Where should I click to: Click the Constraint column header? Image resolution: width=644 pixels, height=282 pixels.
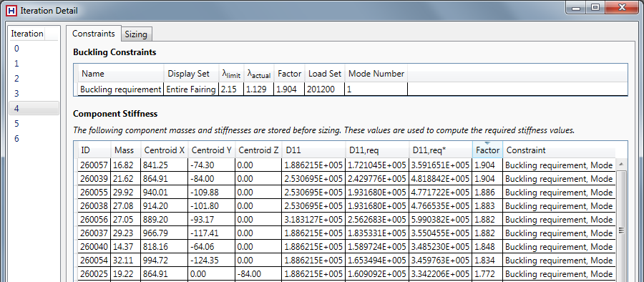click(559, 150)
